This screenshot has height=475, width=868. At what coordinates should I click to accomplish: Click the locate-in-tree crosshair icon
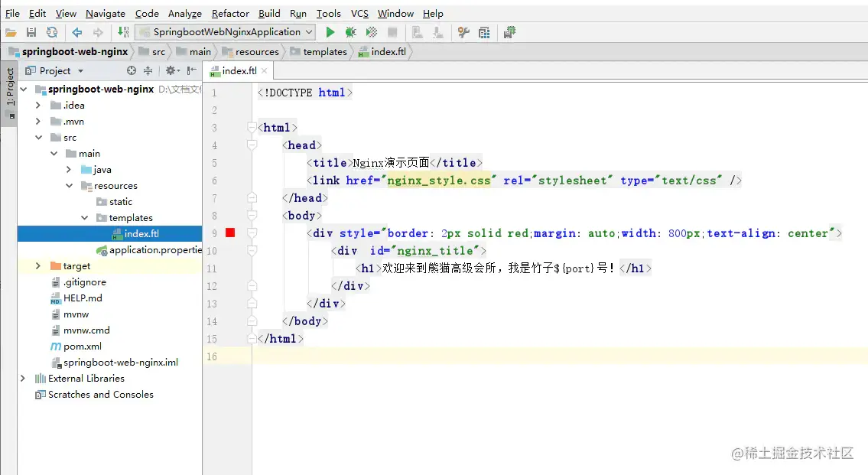pos(132,70)
